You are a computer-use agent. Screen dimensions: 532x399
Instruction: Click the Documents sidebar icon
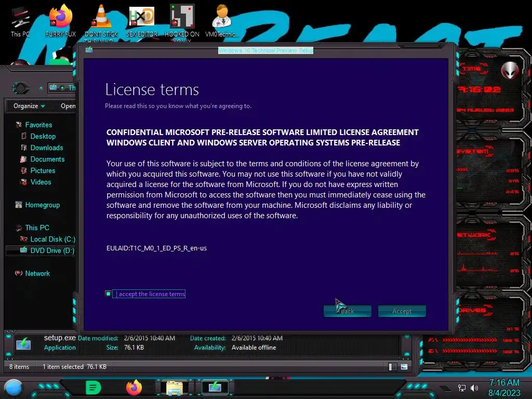[x=24, y=159]
